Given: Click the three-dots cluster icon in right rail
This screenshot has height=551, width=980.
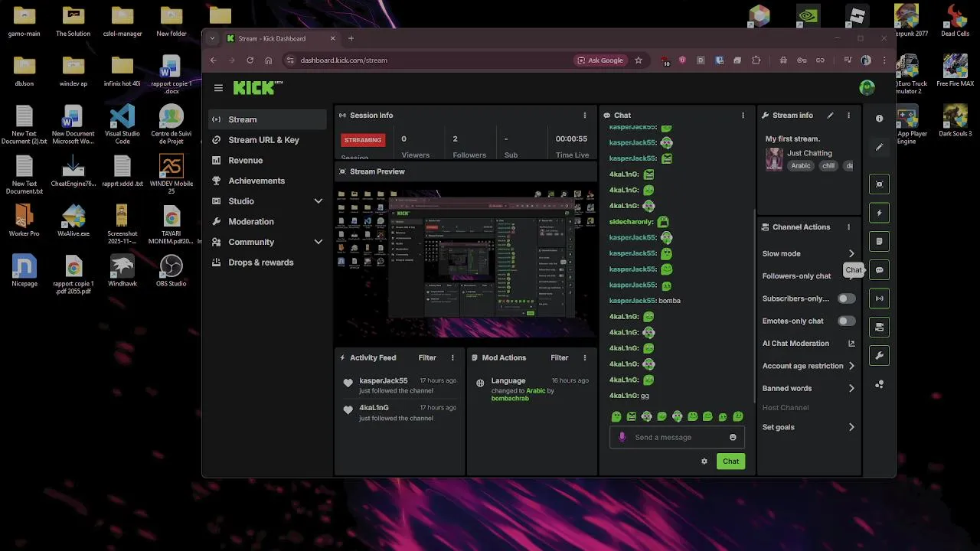Looking at the screenshot, I should (x=879, y=385).
